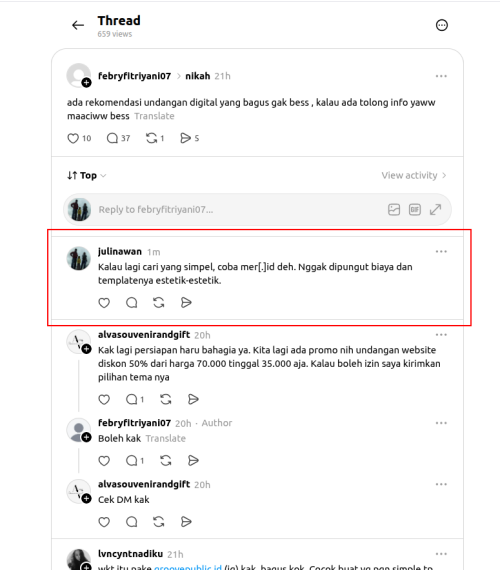Image resolution: width=500 pixels, height=570 pixels.
Task: Open more options on the original post
Action: tap(441, 76)
